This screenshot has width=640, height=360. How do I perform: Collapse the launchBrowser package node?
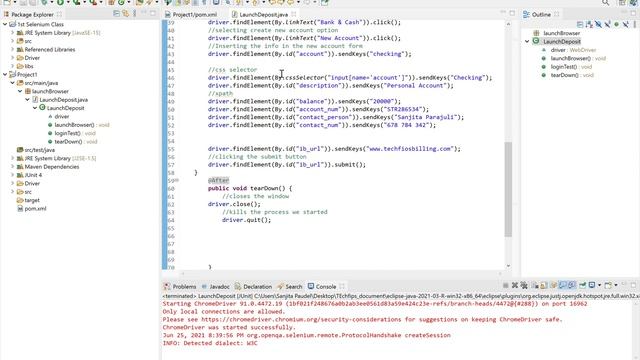pyautogui.click(x=20, y=91)
